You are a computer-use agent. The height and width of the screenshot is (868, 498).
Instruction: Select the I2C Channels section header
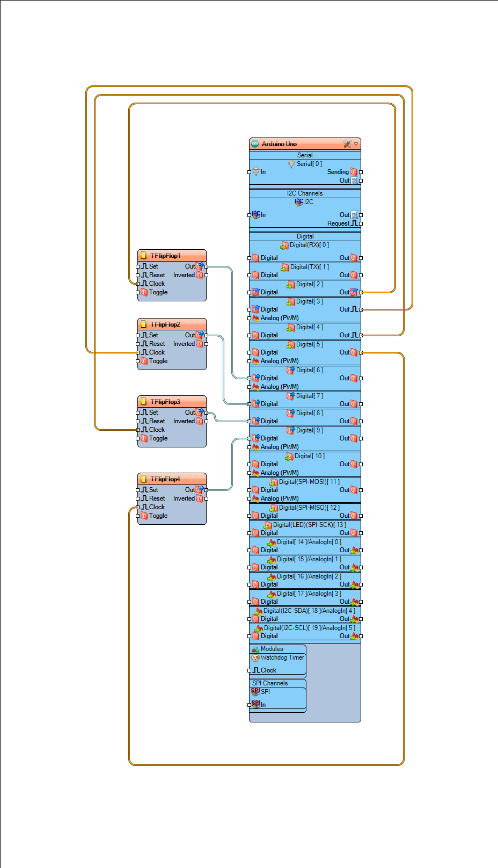[x=305, y=193]
